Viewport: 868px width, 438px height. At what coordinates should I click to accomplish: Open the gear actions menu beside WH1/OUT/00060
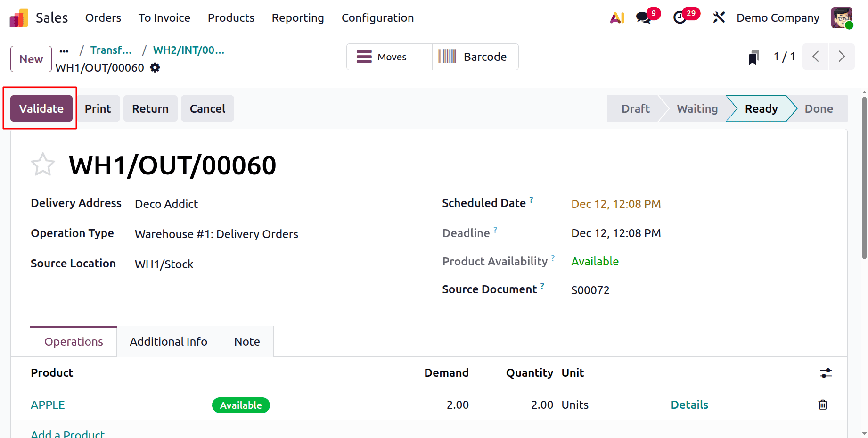point(155,68)
